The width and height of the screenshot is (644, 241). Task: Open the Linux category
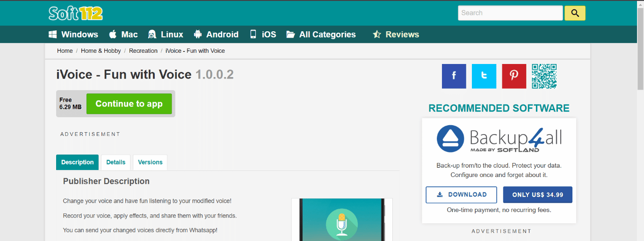click(166, 35)
